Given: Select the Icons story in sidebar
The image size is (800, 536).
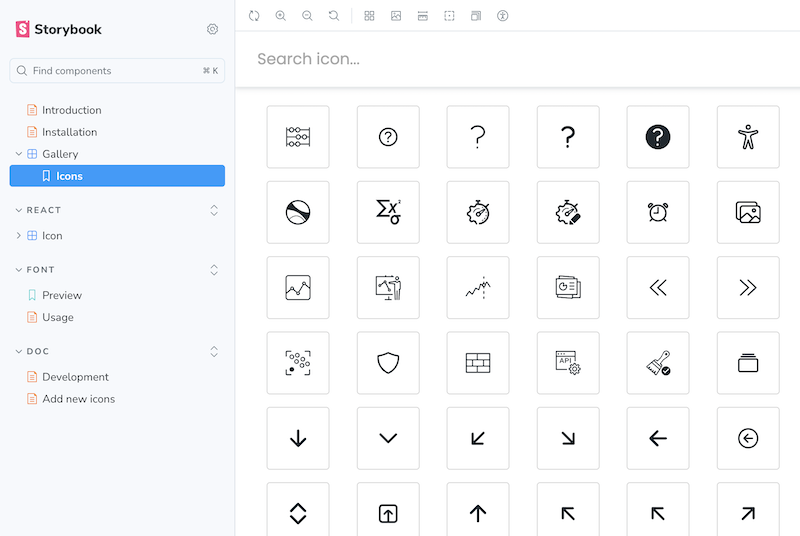Looking at the screenshot, I should click(x=117, y=176).
